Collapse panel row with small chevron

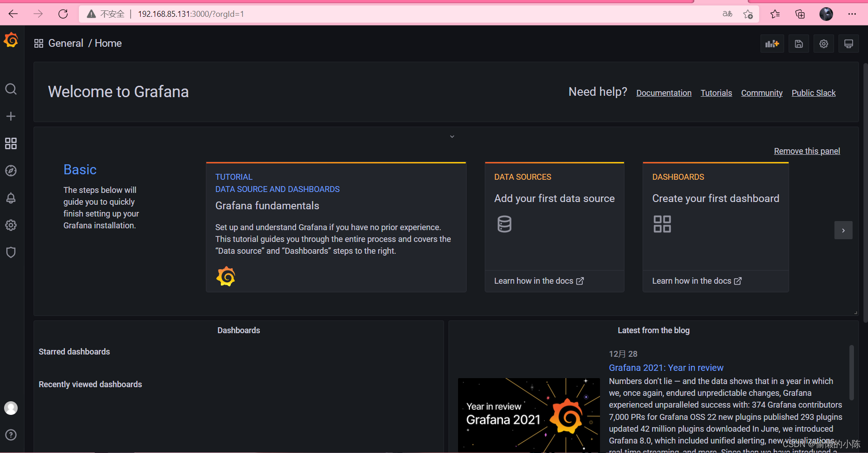[x=452, y=137]
